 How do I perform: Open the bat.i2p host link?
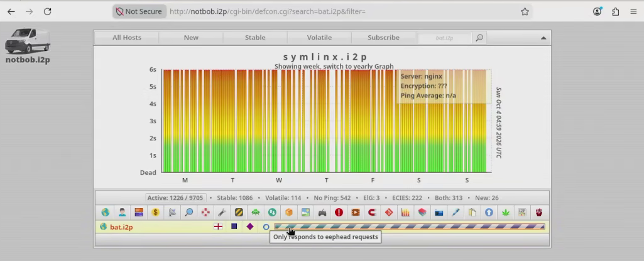121,227
